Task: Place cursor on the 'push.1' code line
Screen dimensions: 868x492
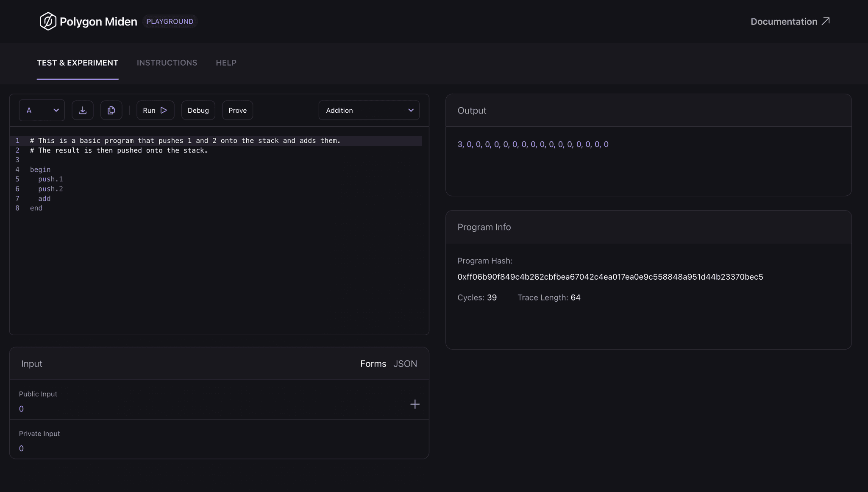Action: 50,179
